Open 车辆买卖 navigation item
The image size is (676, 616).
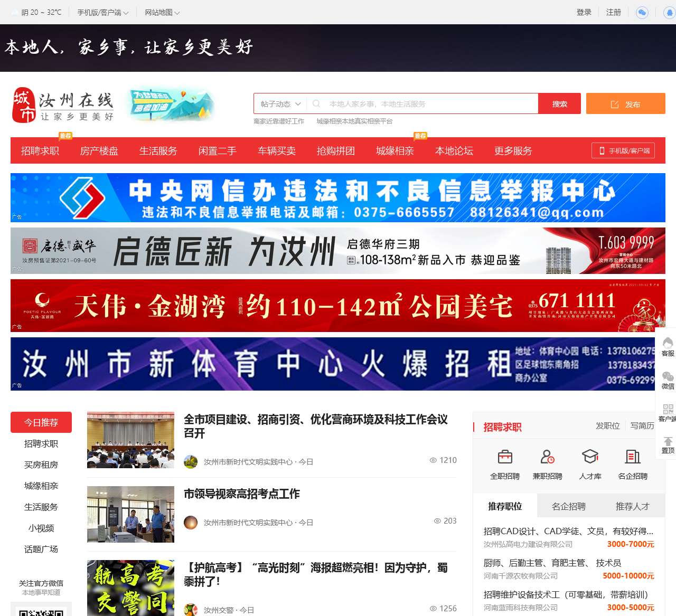277,151
